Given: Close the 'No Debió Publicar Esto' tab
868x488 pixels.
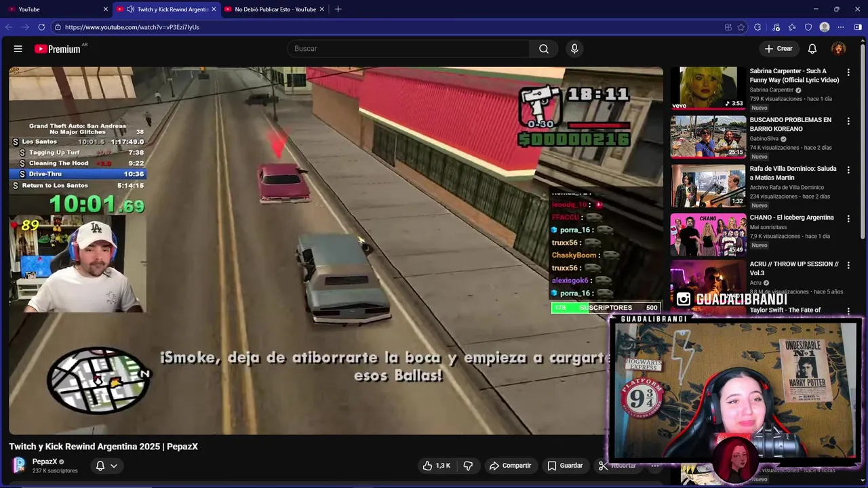Looking at the screenshot, I should tap(322, 9).
